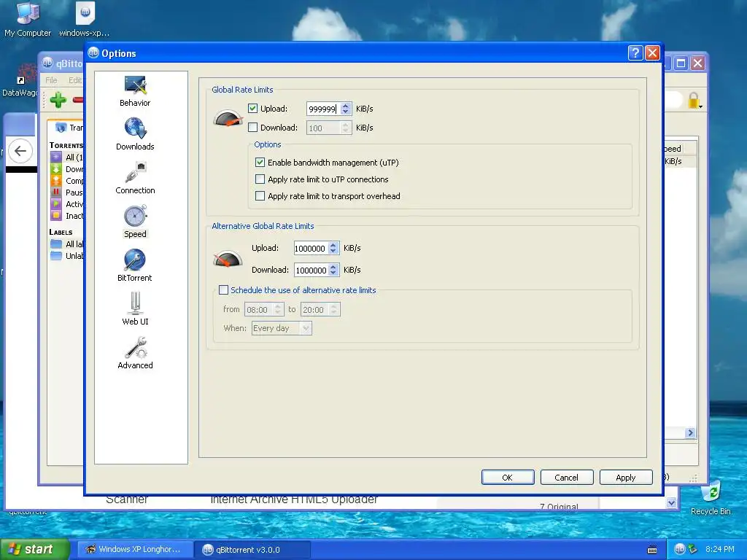The image size is (747, 560).
Task: Uncheck the global Upload limit checkbox
Action: (x=253, y=109)
